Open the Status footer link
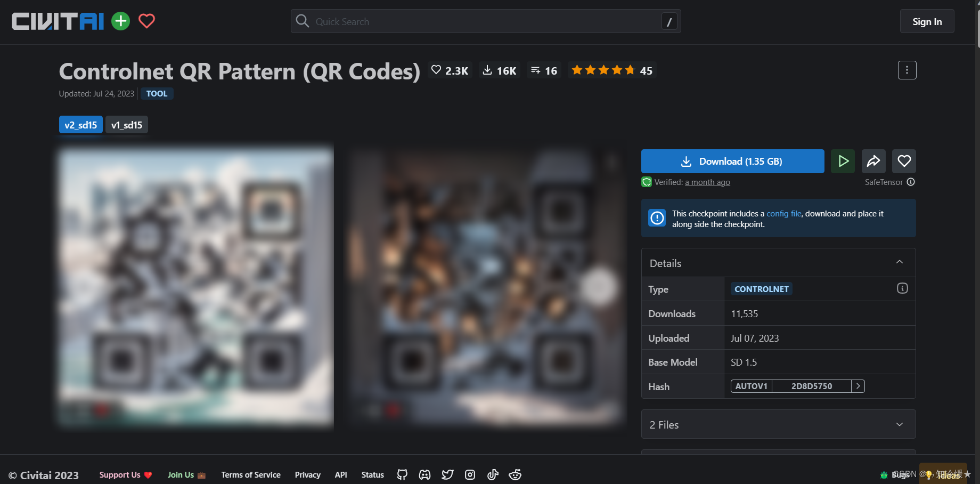 [x=373, y=475]
